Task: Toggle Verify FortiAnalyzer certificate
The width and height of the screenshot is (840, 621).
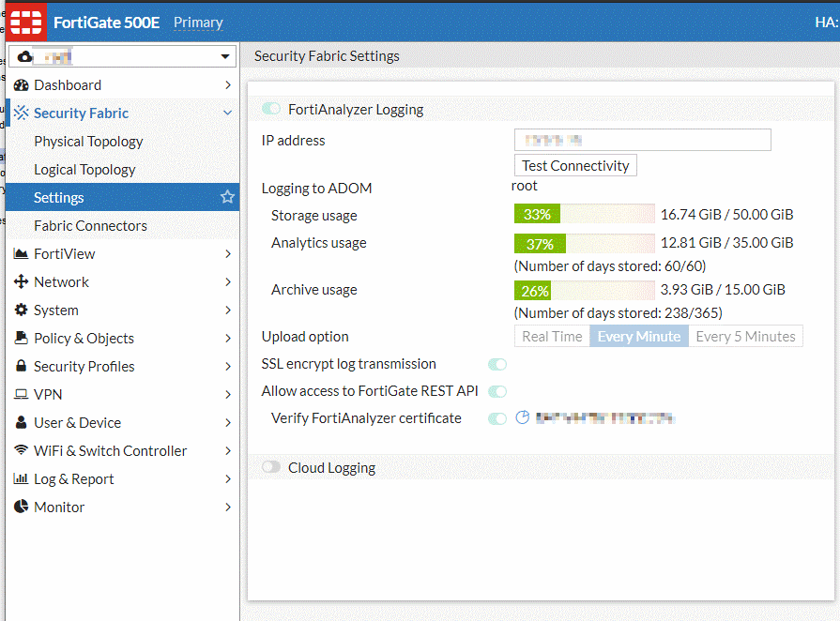Action: coord(497,418)
